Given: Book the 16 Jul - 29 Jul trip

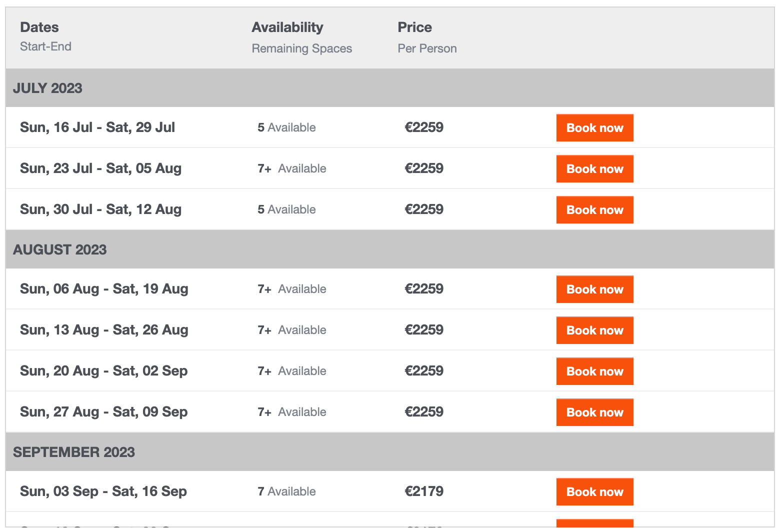Looking at the screenshot, I should [x=594, y=127].
